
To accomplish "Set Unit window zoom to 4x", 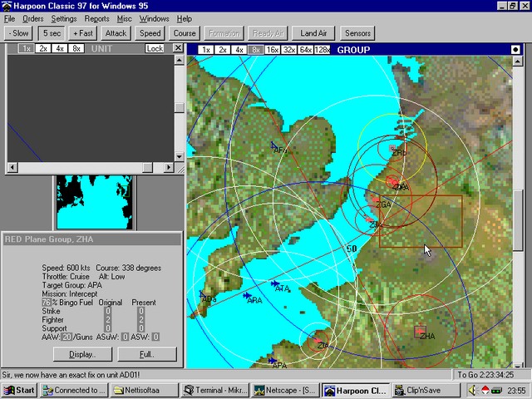I will 60,49.
